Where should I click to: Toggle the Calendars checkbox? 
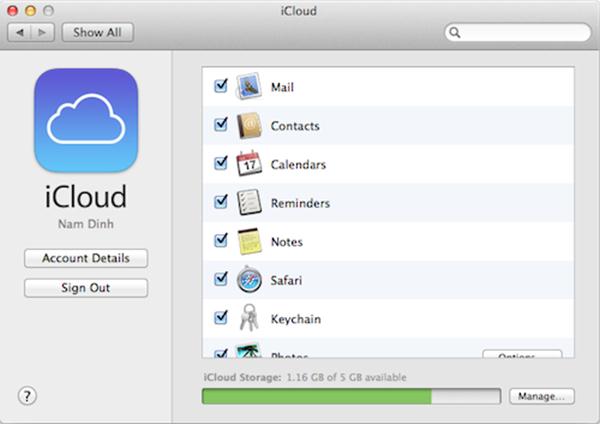point(221,163)
